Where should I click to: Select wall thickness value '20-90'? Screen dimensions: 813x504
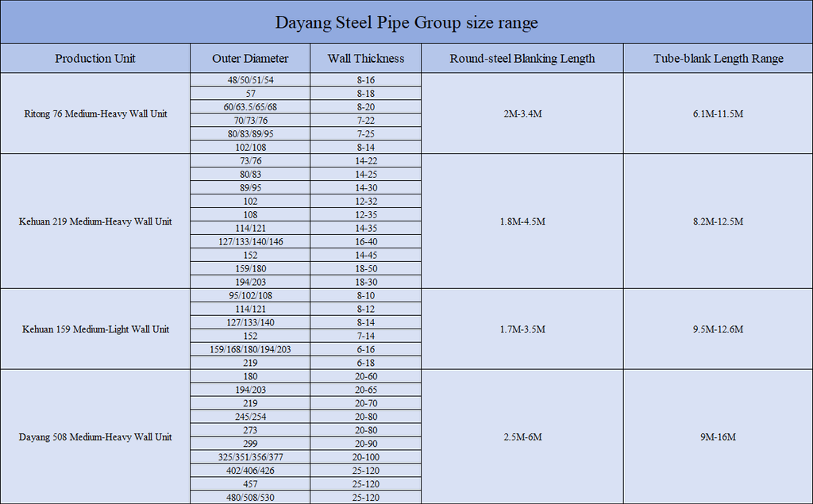[366, 444]
